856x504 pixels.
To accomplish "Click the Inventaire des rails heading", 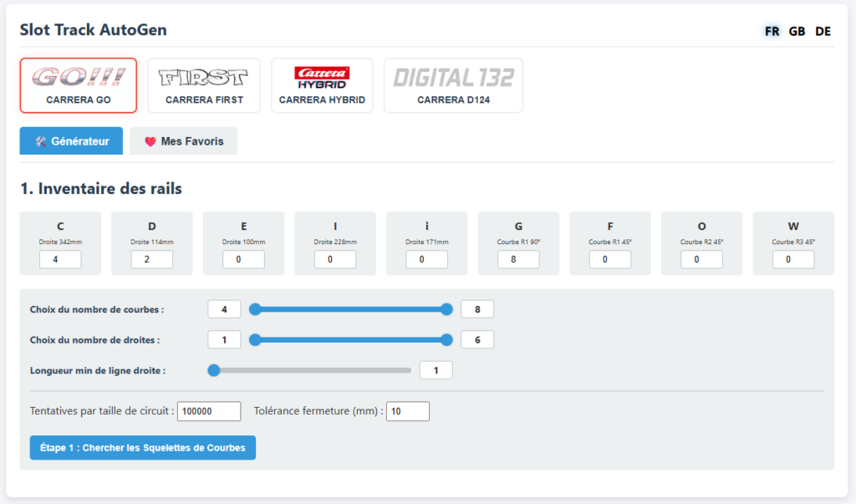I will (x=101, y=188).
